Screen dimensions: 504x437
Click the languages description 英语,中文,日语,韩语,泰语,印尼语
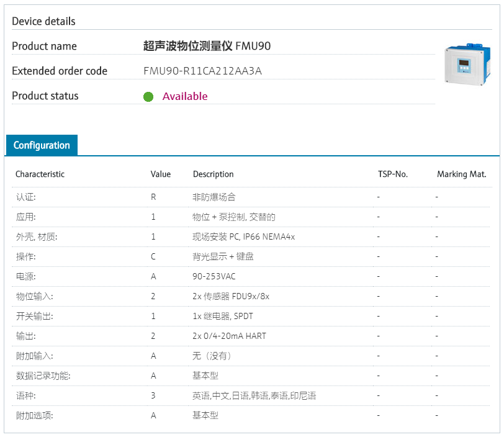coord(254,396)
